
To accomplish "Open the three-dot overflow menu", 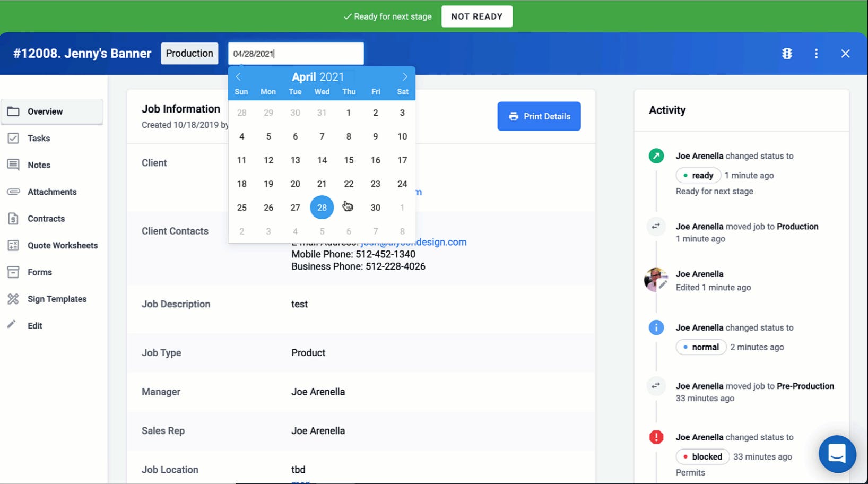I will [x=816, y=54].
